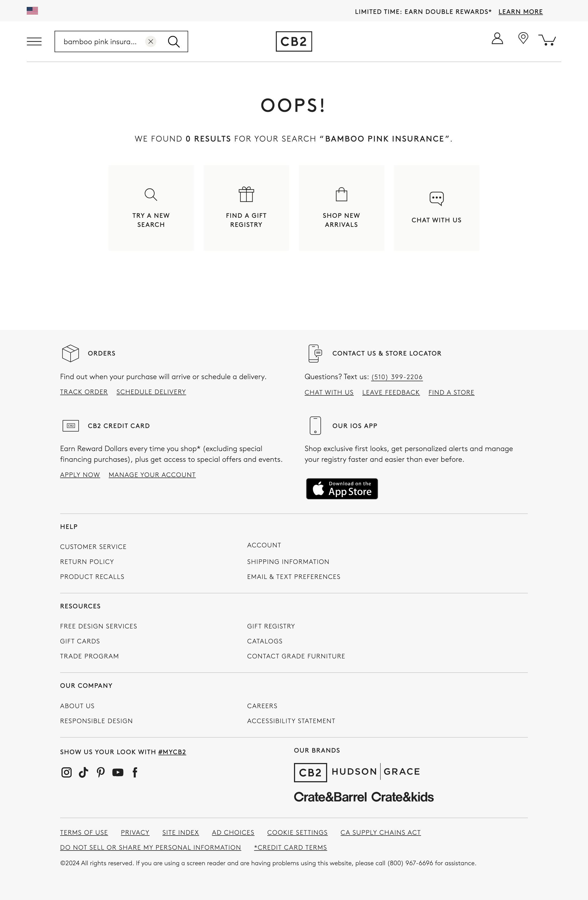Open the hamburger navigation menu
The image size is (588, 900).
(x=34, y=41)
